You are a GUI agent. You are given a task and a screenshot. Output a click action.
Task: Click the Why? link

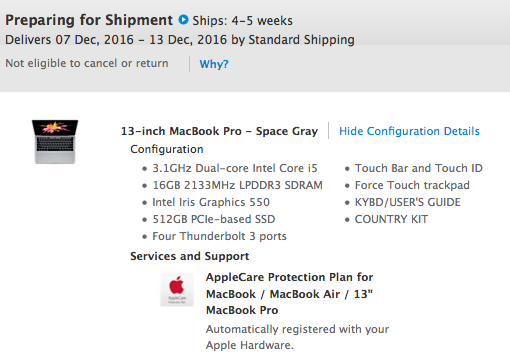coord(214,64)
